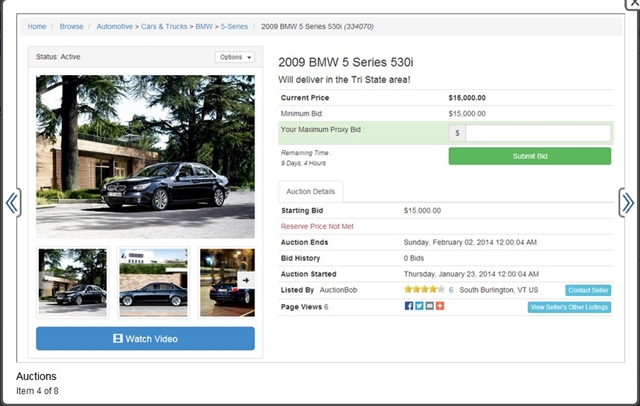640x406 pixels.
Task: Contact Seller button
Action: pos(588,290)
